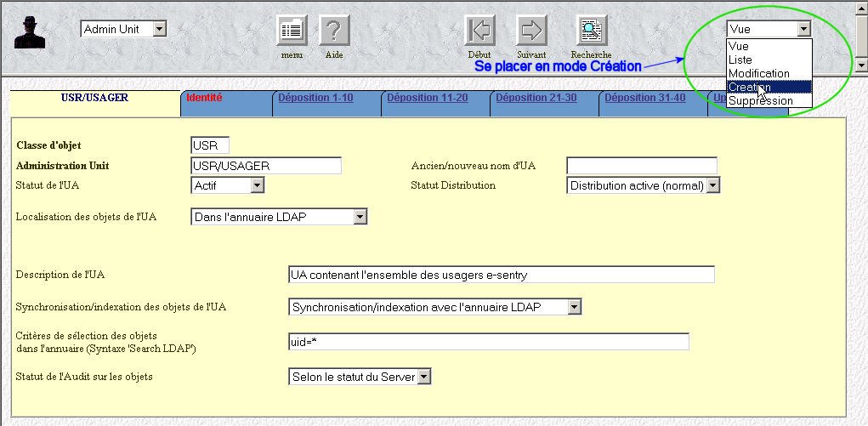Pick Suppression in the mode list
This screenshot has height=426, width=868.
click(769, 101)
